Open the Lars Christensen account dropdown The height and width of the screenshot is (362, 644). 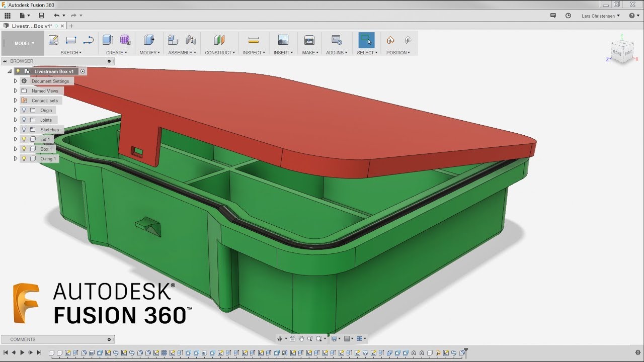600,16
